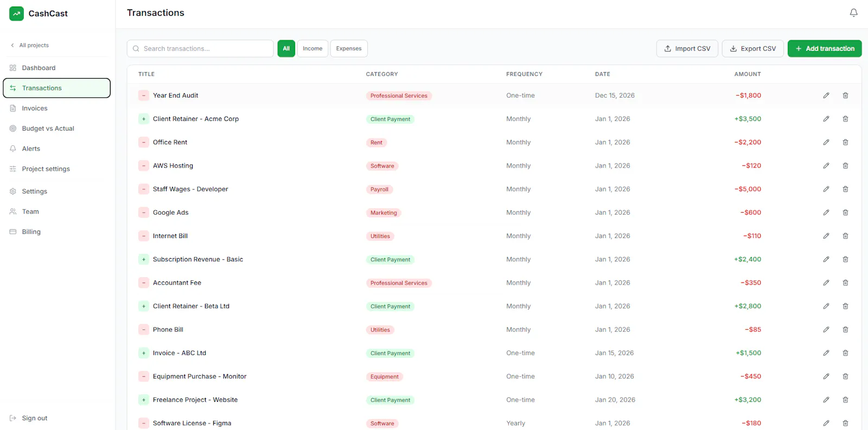Select the Phone Bill row title
This screenshot has height=430, width=868.
(168, 330)
